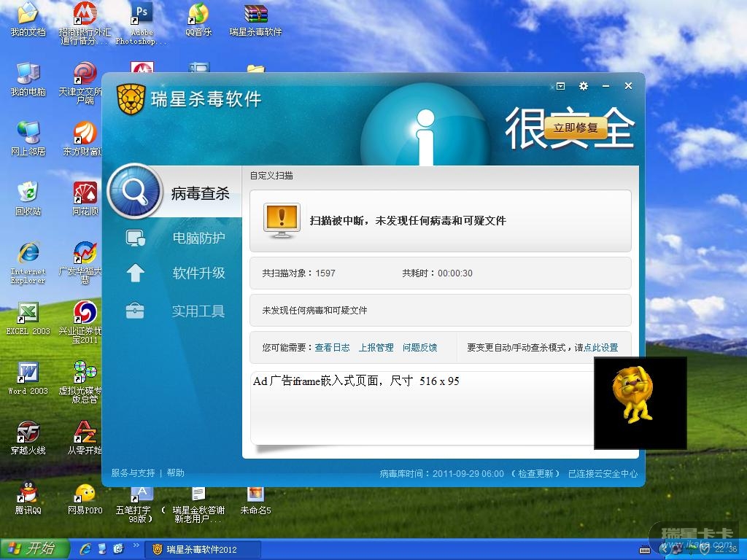747x560 pixels.
Task: Open the dropdown menu icon beside gear
Action: (x=561, y=86)
